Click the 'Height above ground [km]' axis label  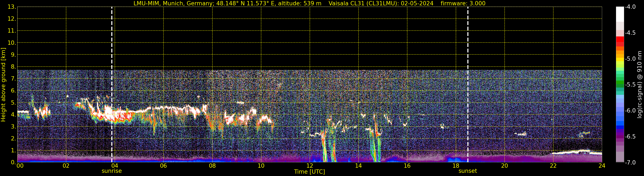click(3, 85)
